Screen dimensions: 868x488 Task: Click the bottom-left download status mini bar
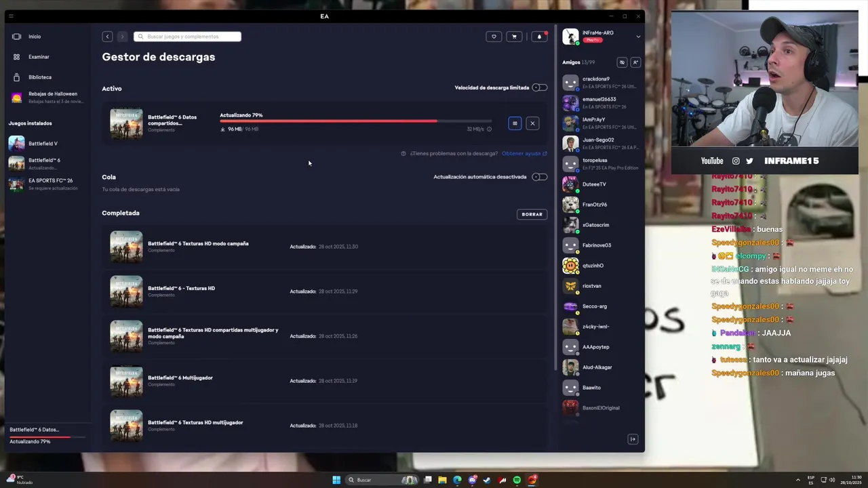47,435
